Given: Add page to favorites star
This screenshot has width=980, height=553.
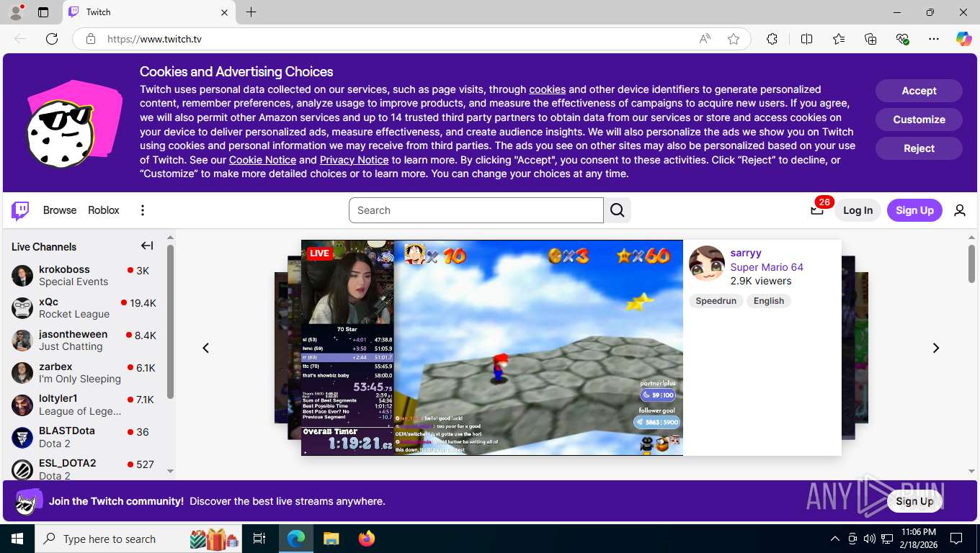Looking at the screenshot, I should tap(734, 39).
